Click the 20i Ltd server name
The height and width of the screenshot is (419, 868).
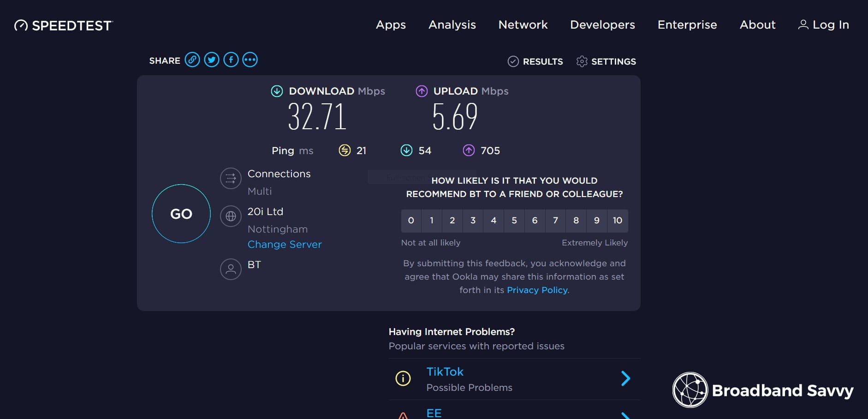[x=265, y=211]
